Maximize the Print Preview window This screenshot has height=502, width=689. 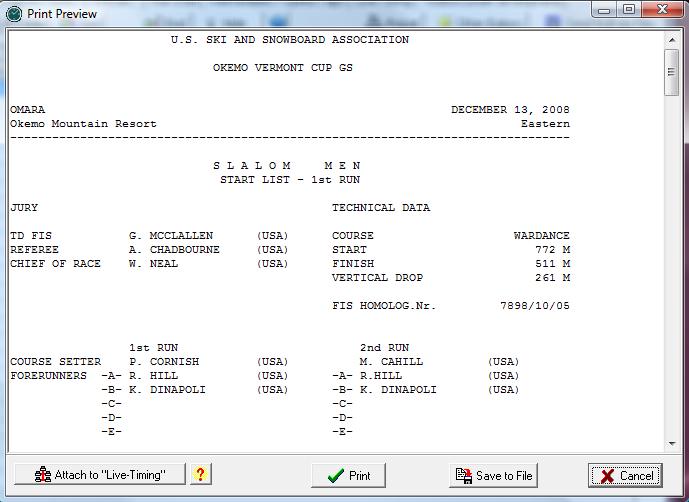point(629,10)
